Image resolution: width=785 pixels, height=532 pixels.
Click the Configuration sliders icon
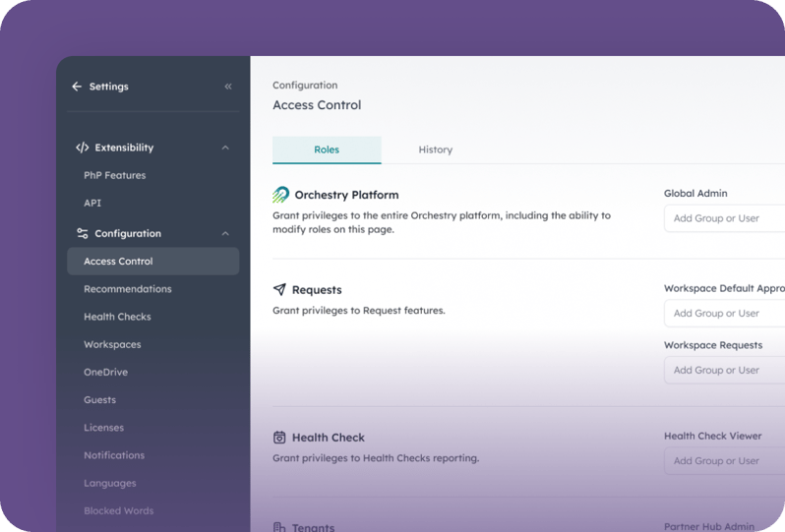click(x=83, y=234)
